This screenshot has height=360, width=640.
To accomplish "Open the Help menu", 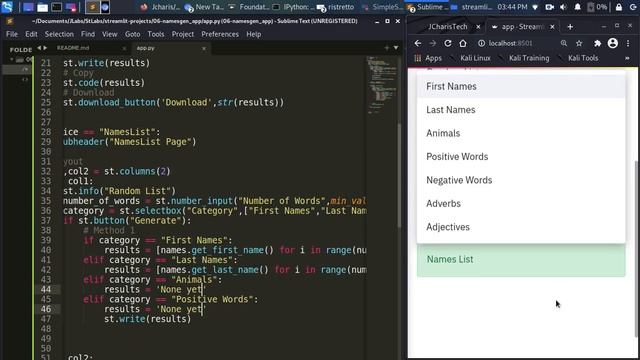I will (253, 34).
